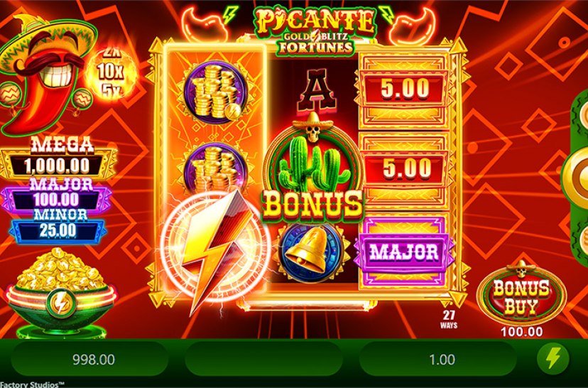Click the Bonus Buy button
Screen dimensions: 588x388
[x=521, y=297]
